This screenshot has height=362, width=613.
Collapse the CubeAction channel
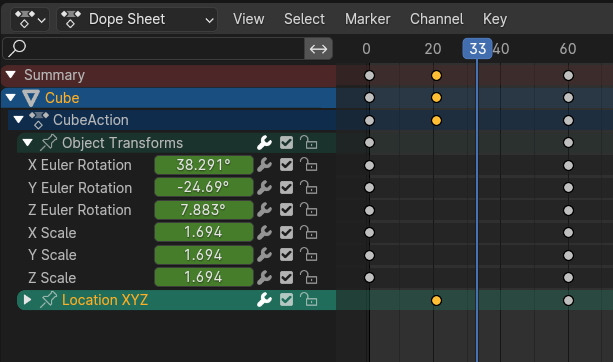tap(18, 120)
